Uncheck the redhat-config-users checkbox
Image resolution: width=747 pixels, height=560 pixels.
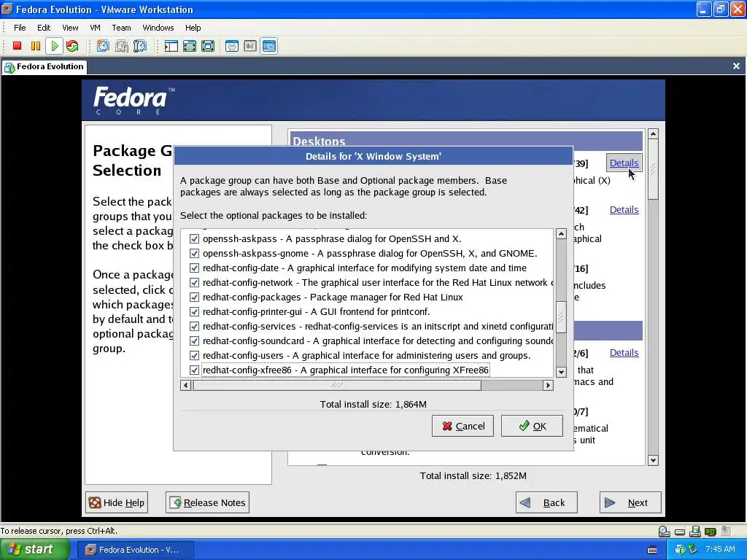pos(194,356)
